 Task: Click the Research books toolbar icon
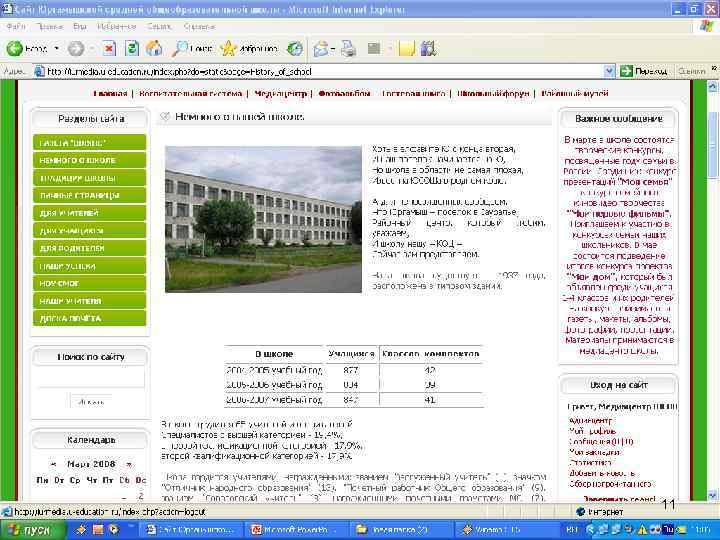point(428,48)
